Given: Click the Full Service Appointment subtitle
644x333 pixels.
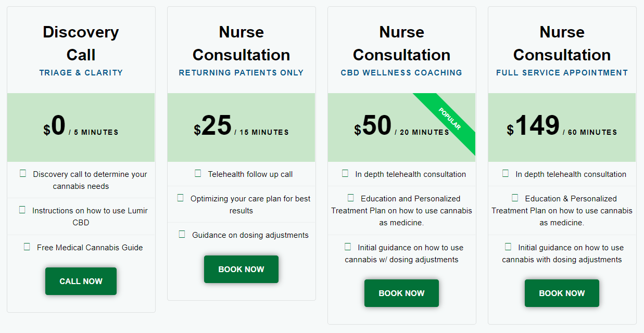Looking at the screenshot, I should coord(562,73).
